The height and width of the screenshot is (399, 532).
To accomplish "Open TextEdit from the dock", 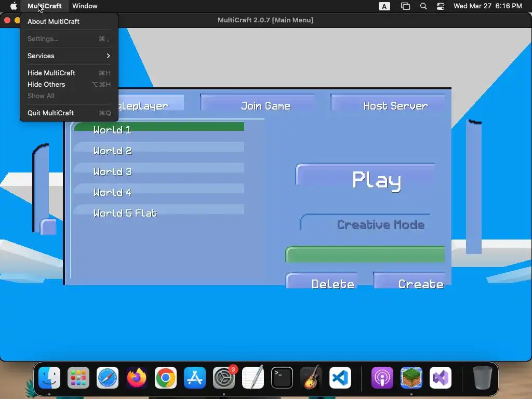I will [x=253, y=378].
